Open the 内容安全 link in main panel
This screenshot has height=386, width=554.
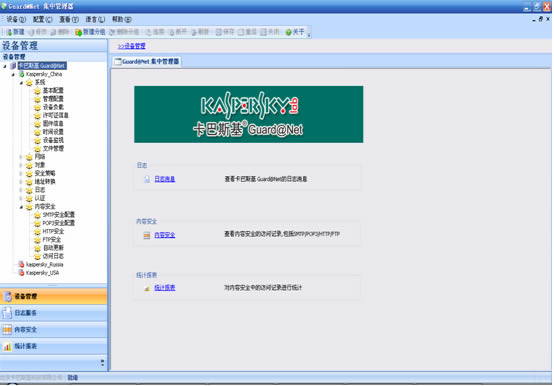coord(165,235)
